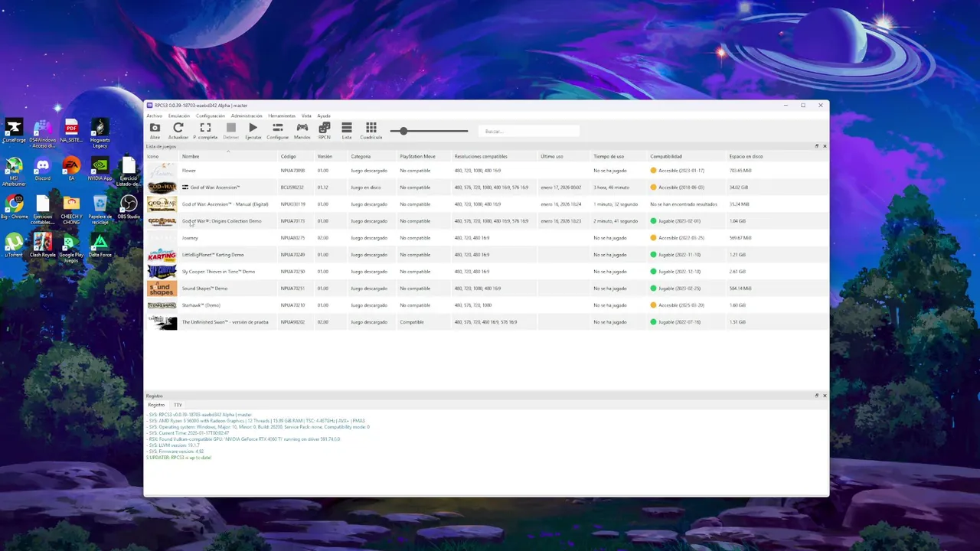Switch to the TTY log tab
The height and width of the screenshot is (551, 980).
tap(178, 405)
